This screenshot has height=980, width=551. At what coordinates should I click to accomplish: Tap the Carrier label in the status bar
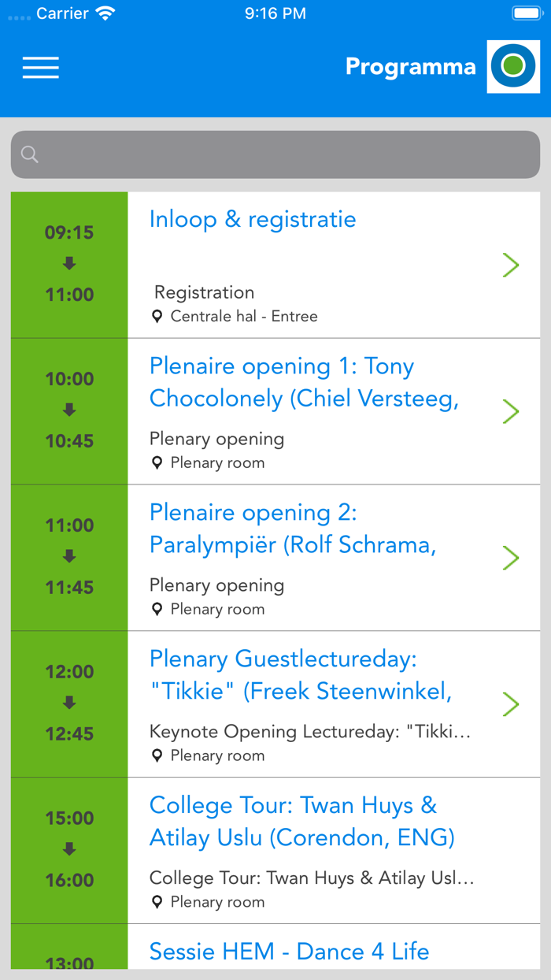pyautogui.click(x=61, y=12)
